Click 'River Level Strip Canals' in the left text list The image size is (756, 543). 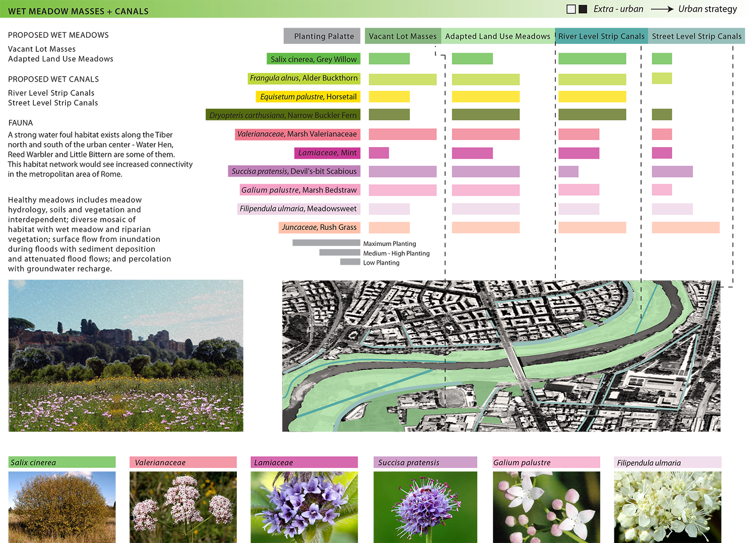tap(51, 93)
